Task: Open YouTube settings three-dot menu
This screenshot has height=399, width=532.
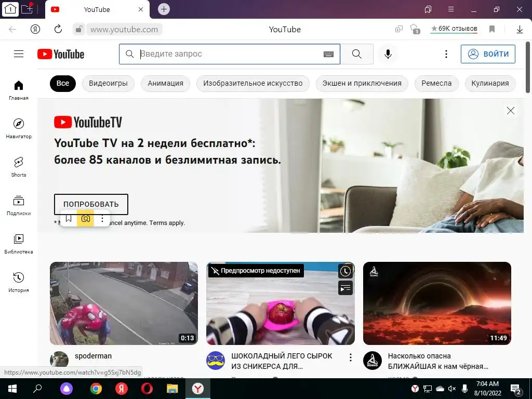Action: 446,54
